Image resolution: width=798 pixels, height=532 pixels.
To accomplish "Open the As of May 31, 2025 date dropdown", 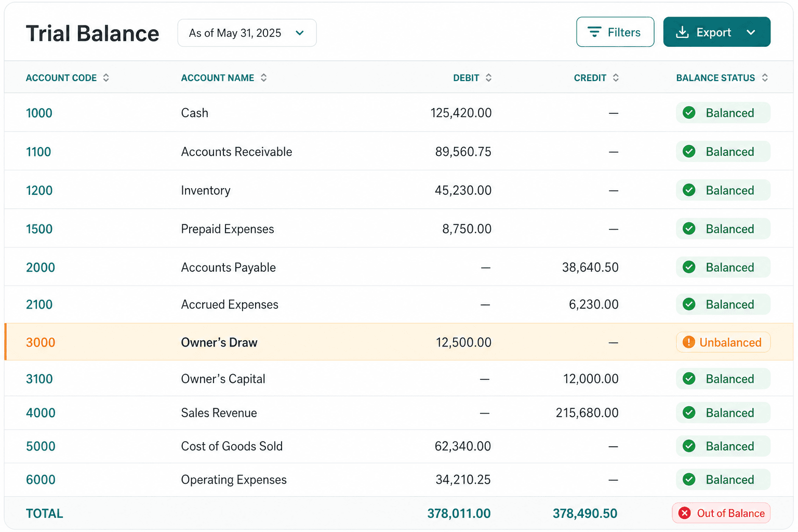I will click(247, 33).
